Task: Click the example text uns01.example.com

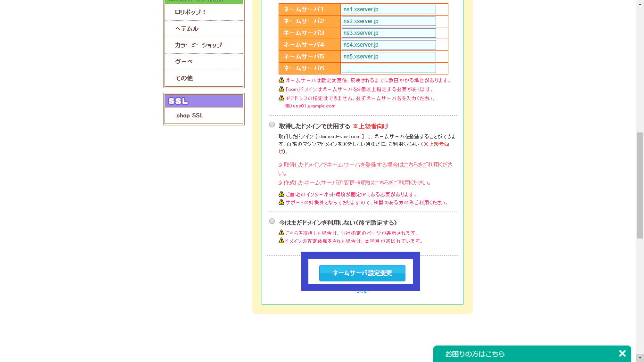Action: pos(314,106)
